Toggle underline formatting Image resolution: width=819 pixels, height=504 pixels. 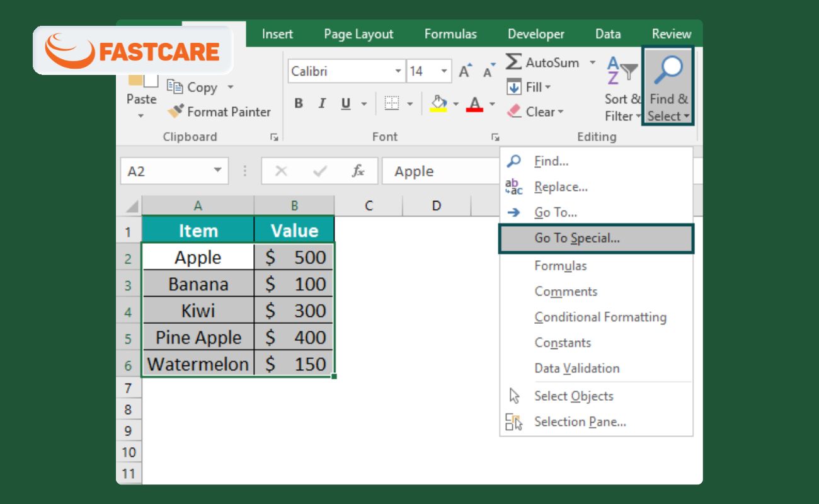pos(345,104)
